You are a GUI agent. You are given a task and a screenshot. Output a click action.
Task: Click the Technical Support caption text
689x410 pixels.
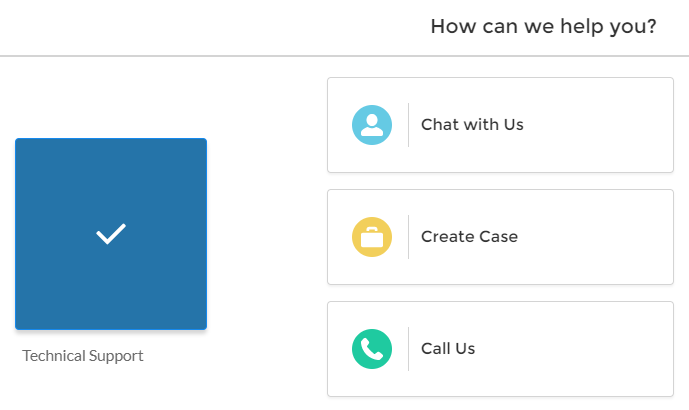[x=83, y=356]
